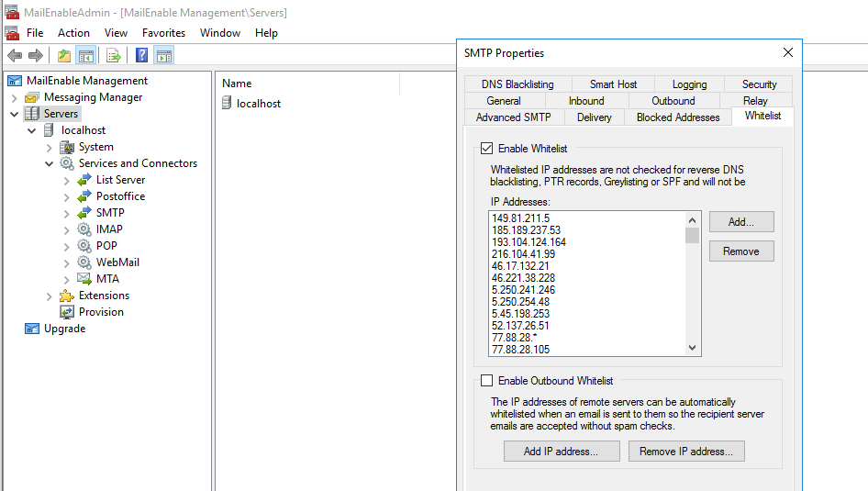
Task: Click the Show/Hide Action Pane toolbar icon
Action: (x=164, y=56)
